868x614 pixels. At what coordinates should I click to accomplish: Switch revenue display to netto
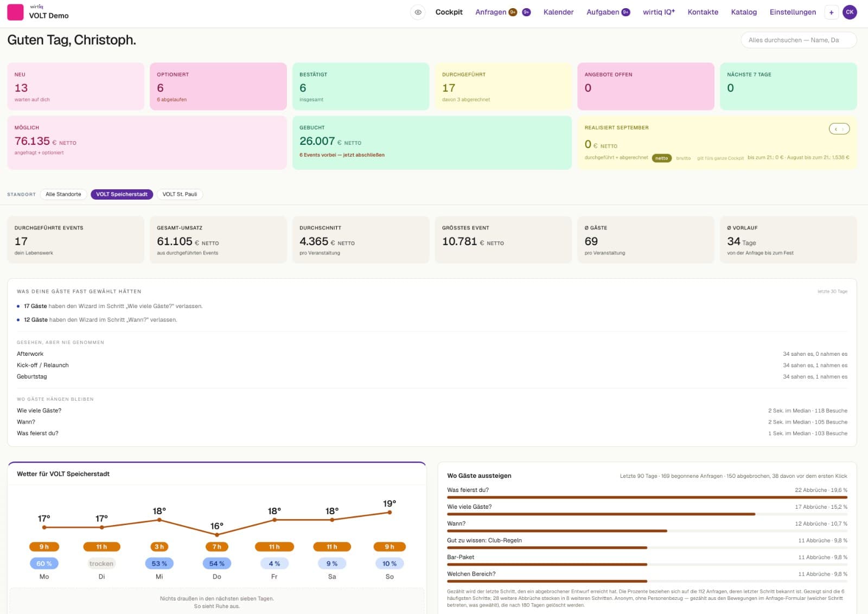(x=662, y=158)
